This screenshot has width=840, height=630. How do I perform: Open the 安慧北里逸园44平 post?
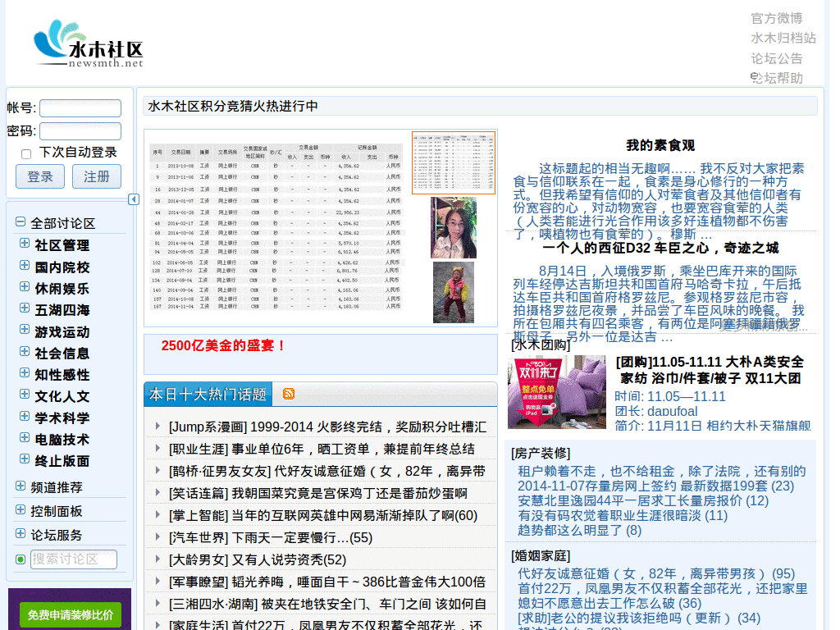[x=643, y=501]
